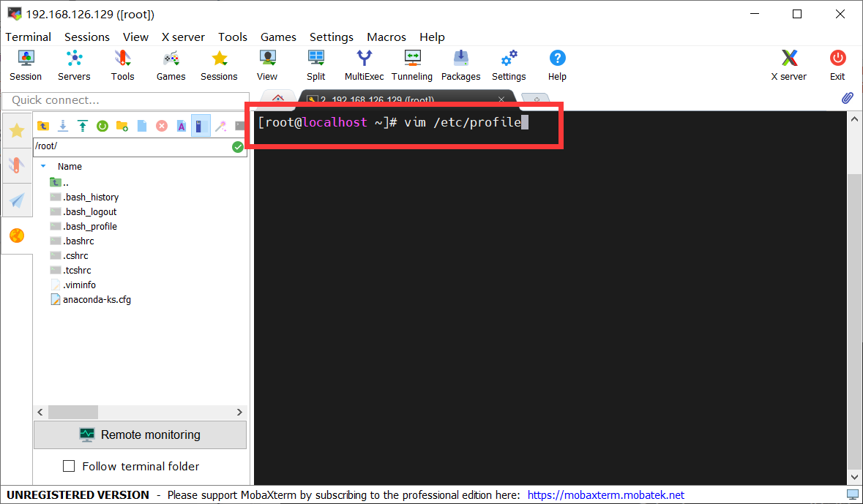Open the Tools menu
863x504 pixels.
point(232,37)
